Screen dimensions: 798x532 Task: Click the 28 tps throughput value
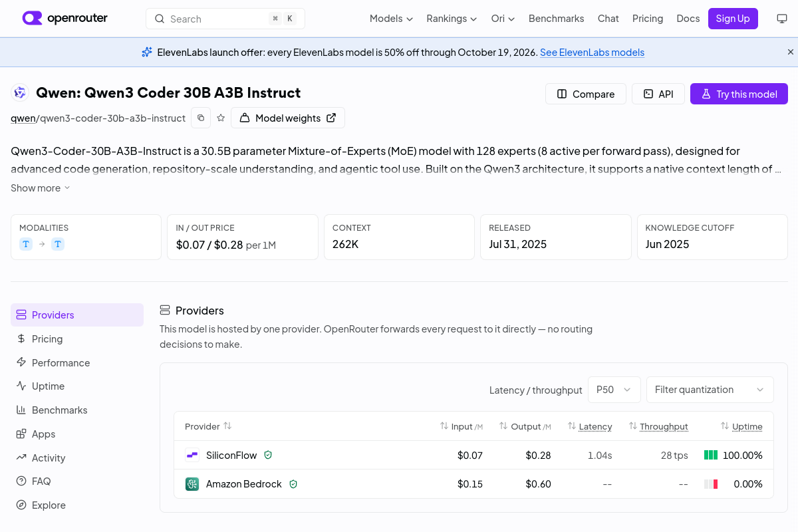tap(674, 456)
